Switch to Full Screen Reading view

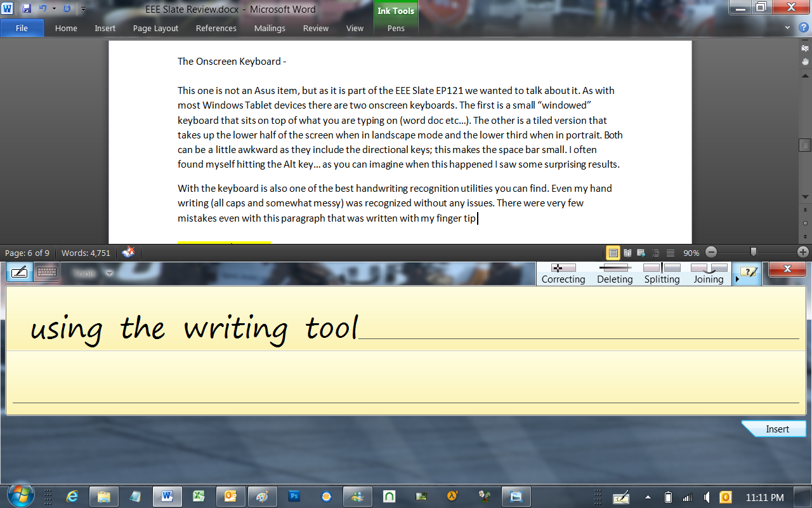click(x=628, y=253)
